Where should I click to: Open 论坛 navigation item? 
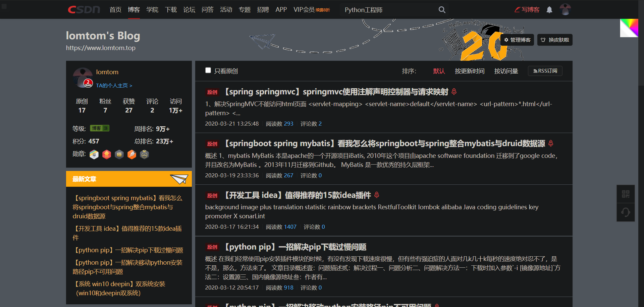pyautogui.click(x=189, y=10)
